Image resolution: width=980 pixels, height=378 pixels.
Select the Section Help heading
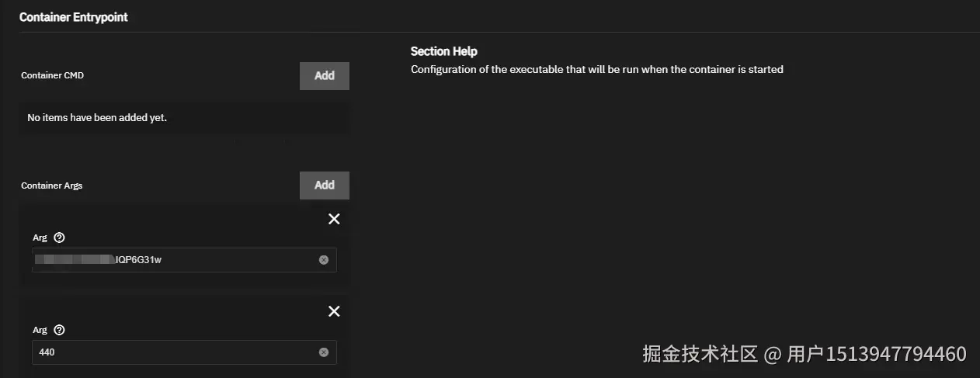(443, 51)
